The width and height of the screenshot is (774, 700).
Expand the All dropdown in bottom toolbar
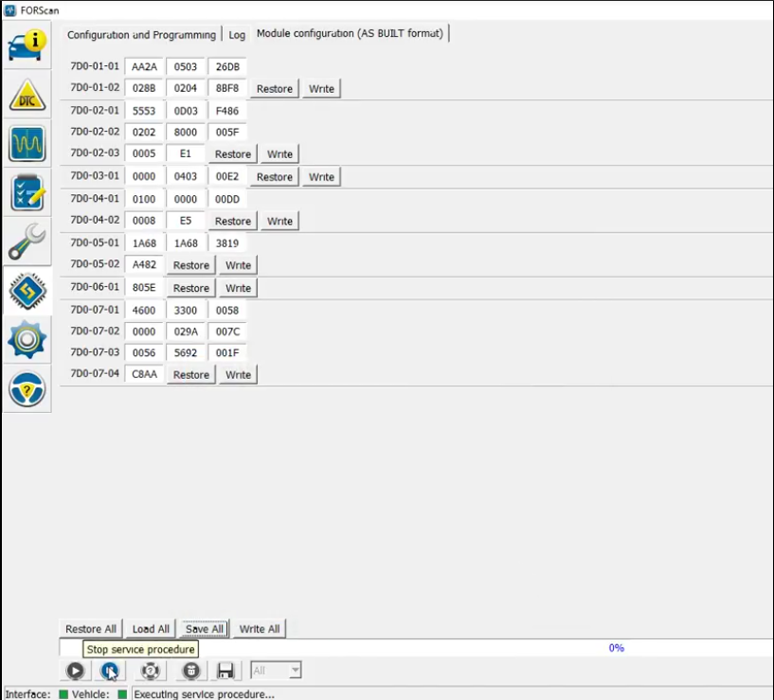pyautogui.click(x=276, y=671)
